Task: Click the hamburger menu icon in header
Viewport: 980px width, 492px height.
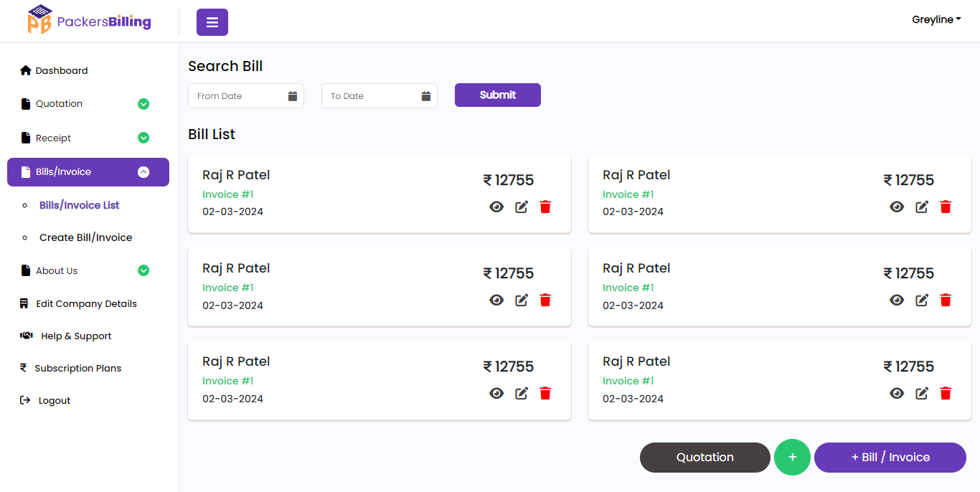Action: coord(212,22)
